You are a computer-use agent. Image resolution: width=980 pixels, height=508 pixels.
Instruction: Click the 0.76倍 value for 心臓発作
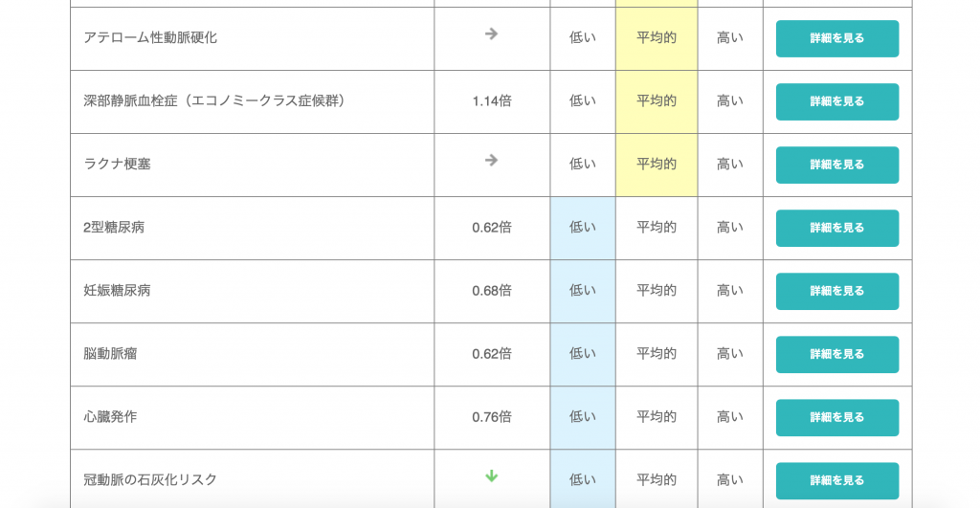[491, 417]
